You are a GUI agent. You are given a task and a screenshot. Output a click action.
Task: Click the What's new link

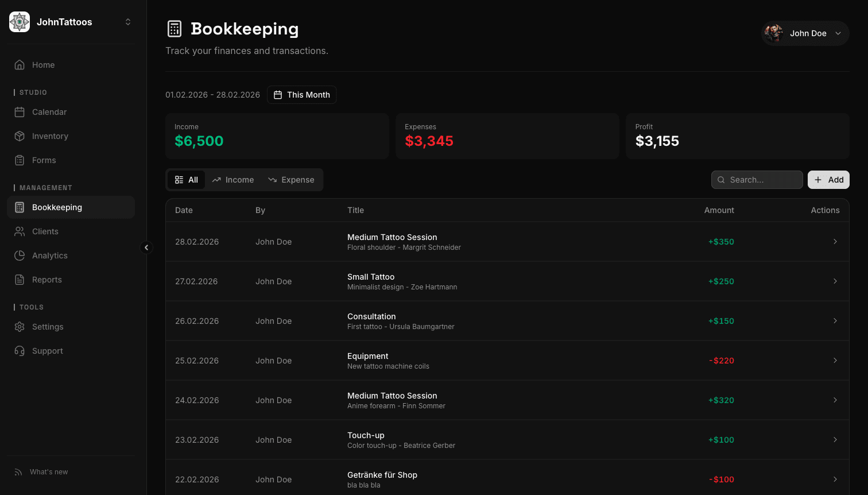tap(48, 471)
